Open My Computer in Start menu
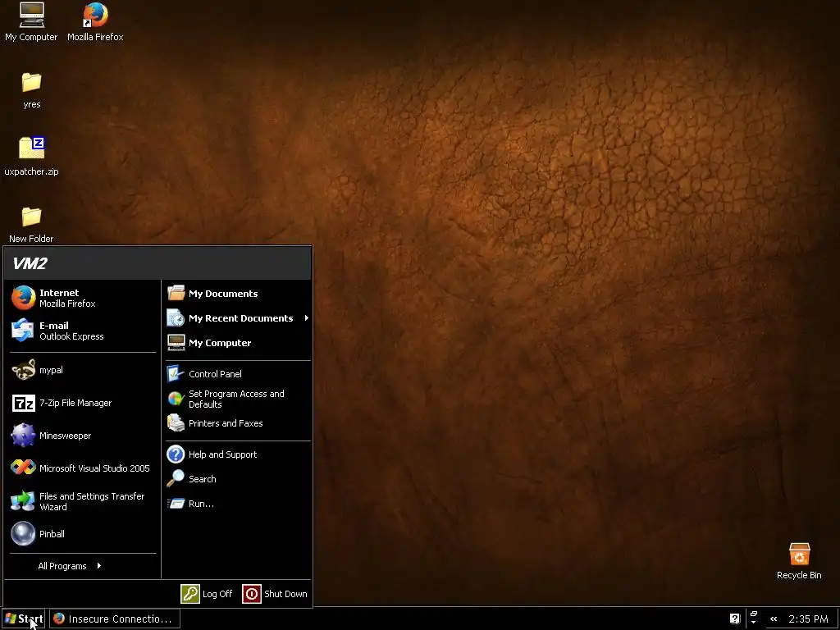Viewport: 840px width, 630px height. coord(238,343)
